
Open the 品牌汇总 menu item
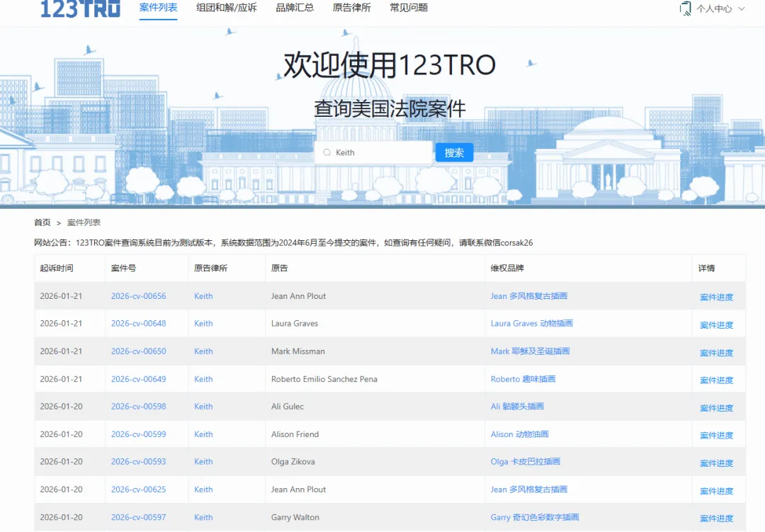coord(295,9)
